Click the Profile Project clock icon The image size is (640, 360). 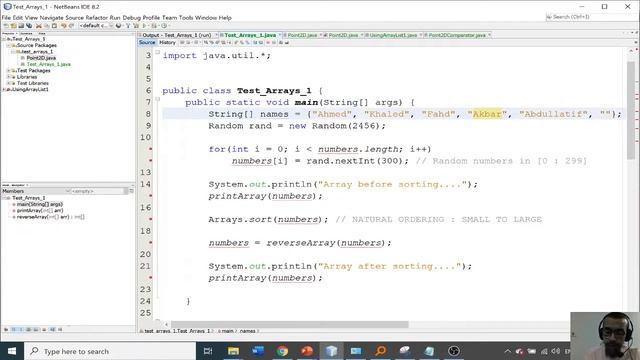(164, 26)
